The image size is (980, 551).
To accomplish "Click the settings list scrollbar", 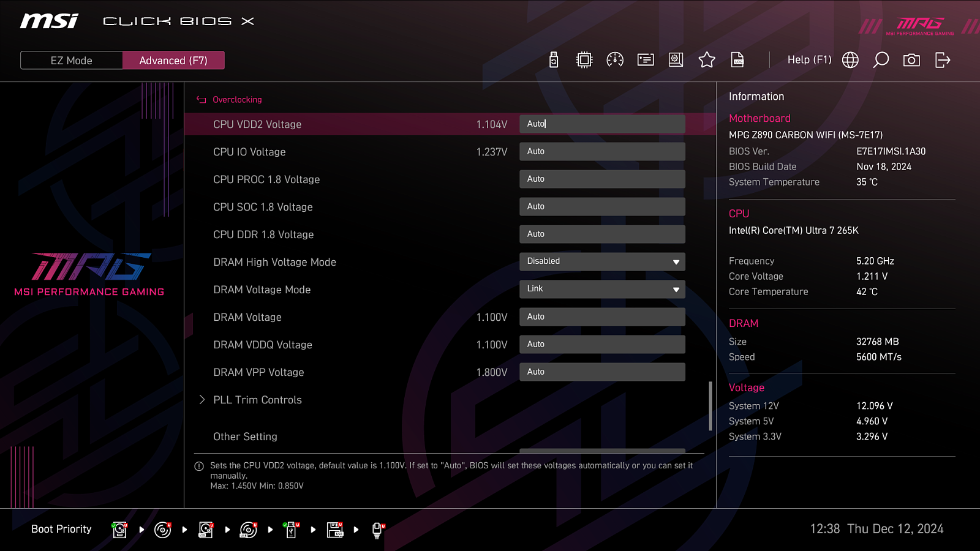I will click(710, 407).
